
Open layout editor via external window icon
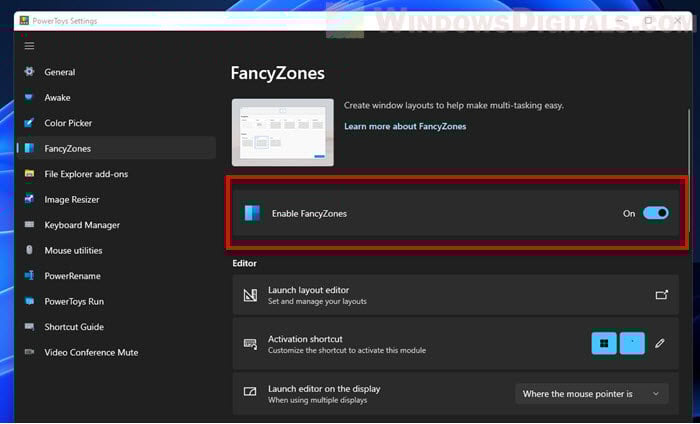(662, 295)
